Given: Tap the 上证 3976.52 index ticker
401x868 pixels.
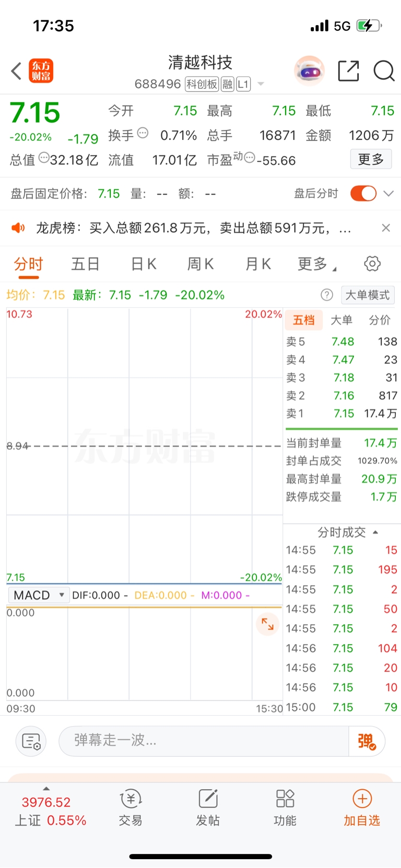Looking at the screenshot, I should [50, 811].
